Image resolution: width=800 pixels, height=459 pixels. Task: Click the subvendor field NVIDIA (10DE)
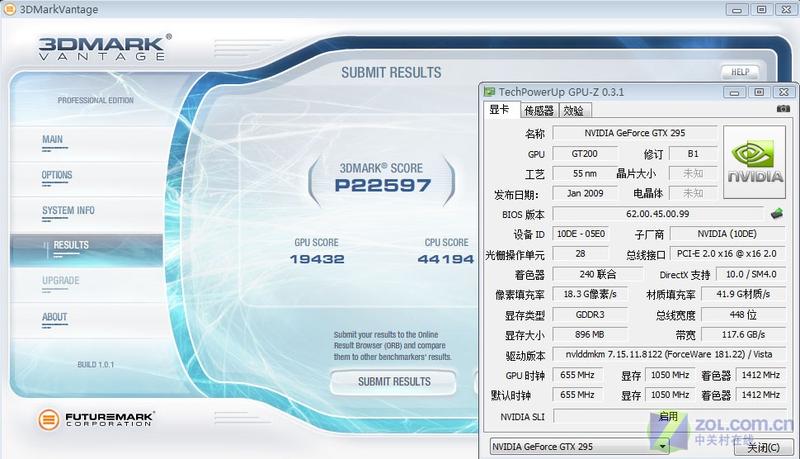pyautogui.click(x=727, y=234)
